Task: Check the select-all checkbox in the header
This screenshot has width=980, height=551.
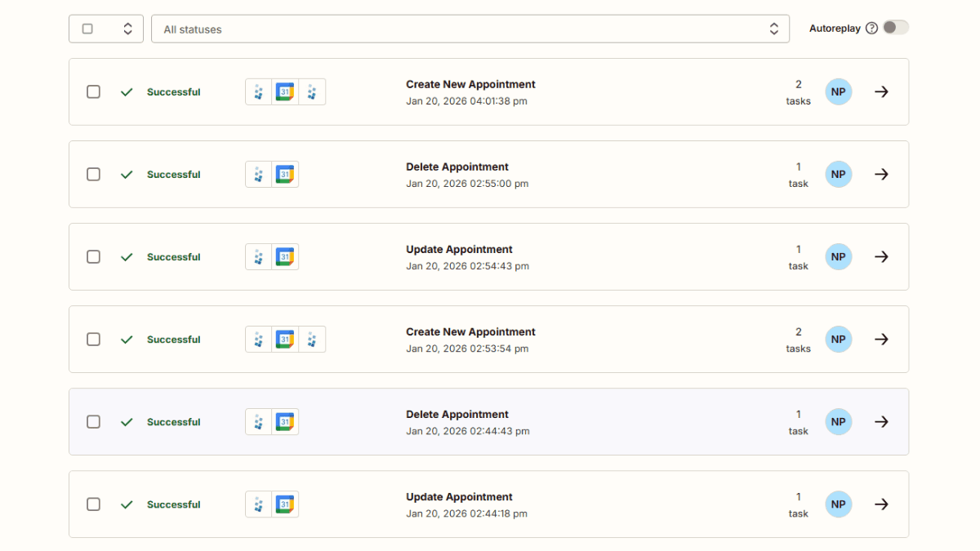Action: pos(87,28)
